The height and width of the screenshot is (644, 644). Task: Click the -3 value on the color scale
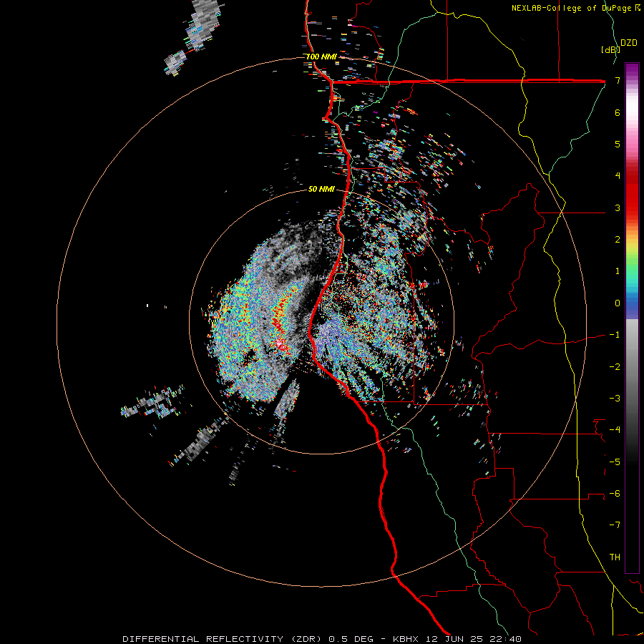[615, 399]
